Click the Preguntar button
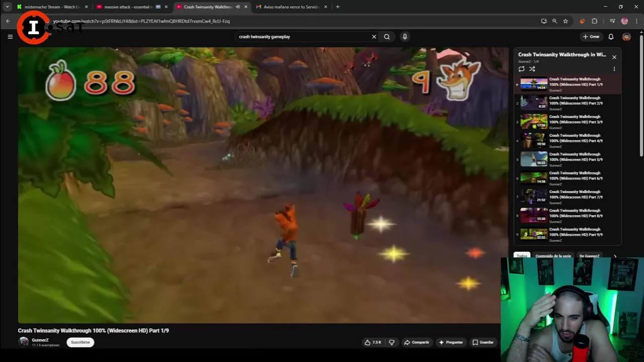 [x=451, y=342]
